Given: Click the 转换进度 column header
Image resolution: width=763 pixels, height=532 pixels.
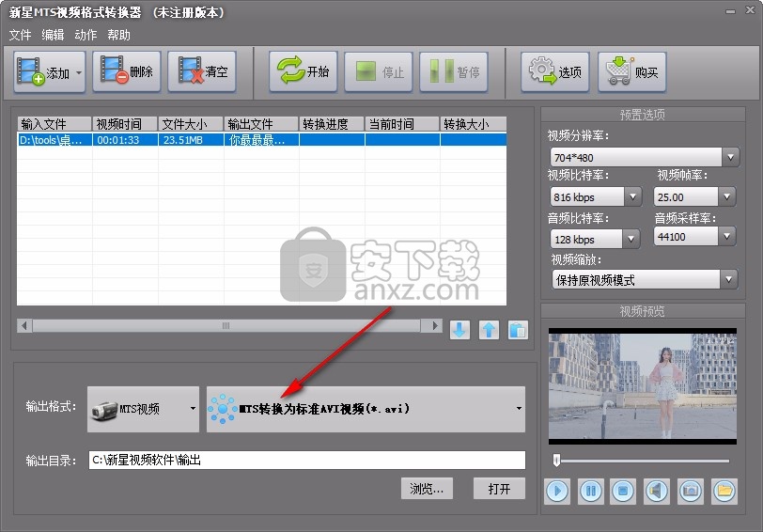Looking at the screenshot, I should coord(332,124).
